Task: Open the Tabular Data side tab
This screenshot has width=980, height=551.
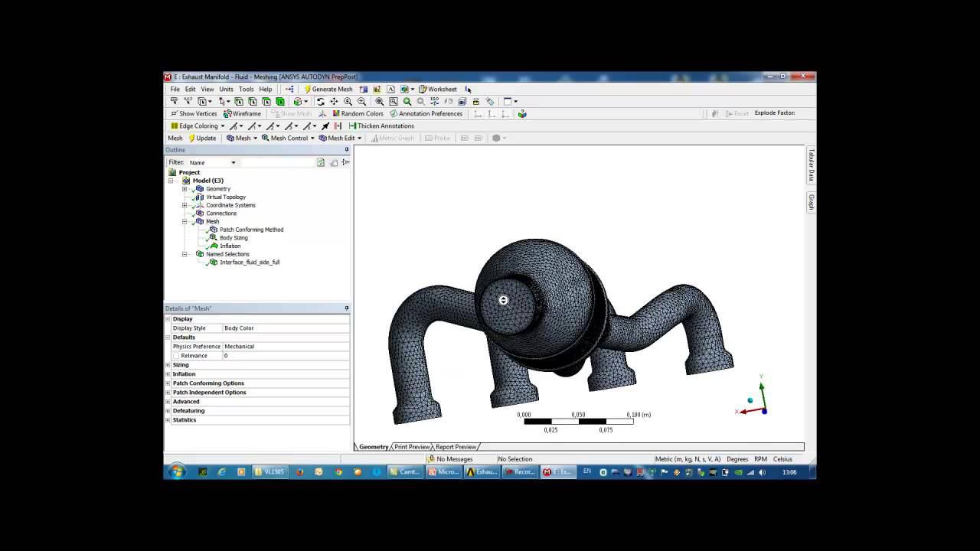Action: [811, 166]
